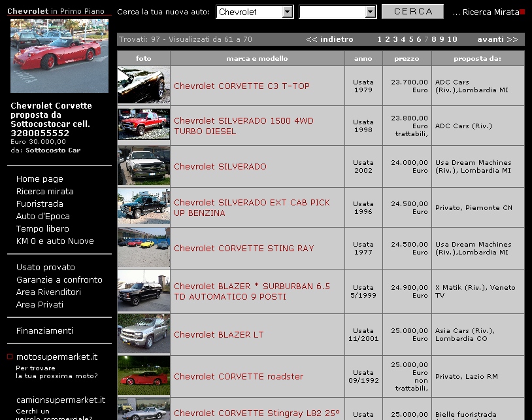This screenshot has height=420, width=532.
Task: Open the Chevrolet BLAZER LT listing
Action: 218,335
